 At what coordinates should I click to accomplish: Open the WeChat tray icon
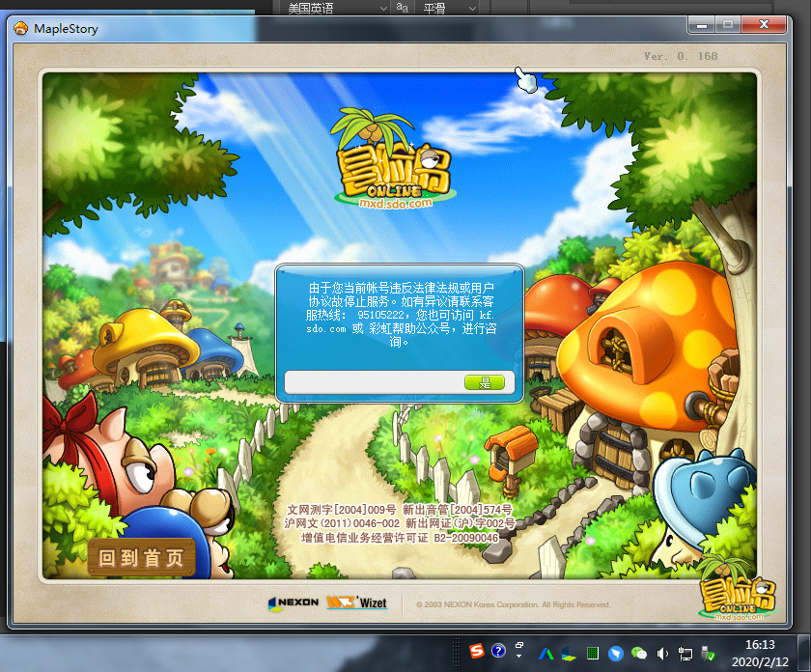pos(639,654)
